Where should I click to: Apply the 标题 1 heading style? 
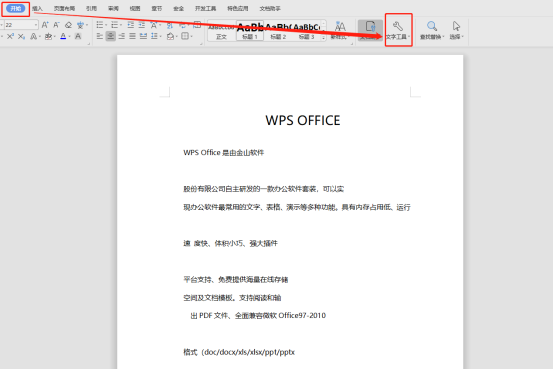point(250,31)
